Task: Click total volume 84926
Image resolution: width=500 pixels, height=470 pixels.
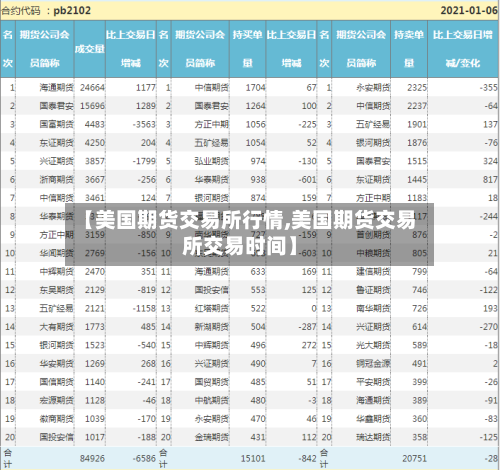Action: coord(92,459)
